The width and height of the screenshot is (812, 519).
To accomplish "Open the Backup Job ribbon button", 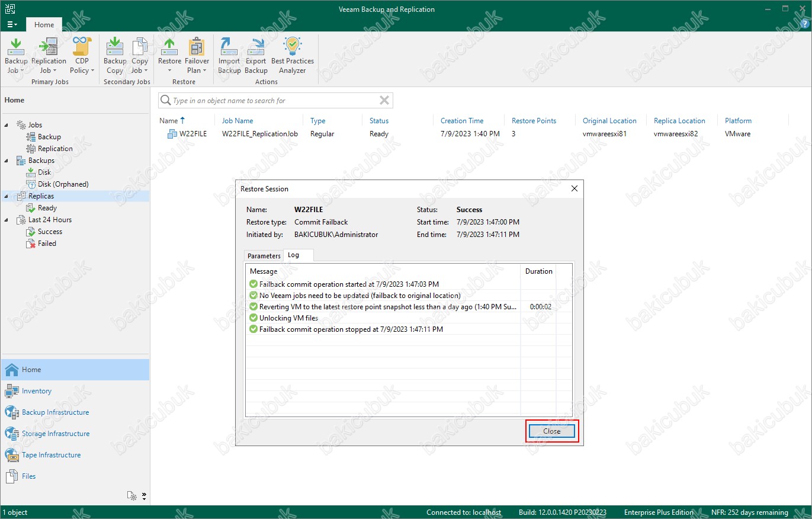I will click(16, 56).
